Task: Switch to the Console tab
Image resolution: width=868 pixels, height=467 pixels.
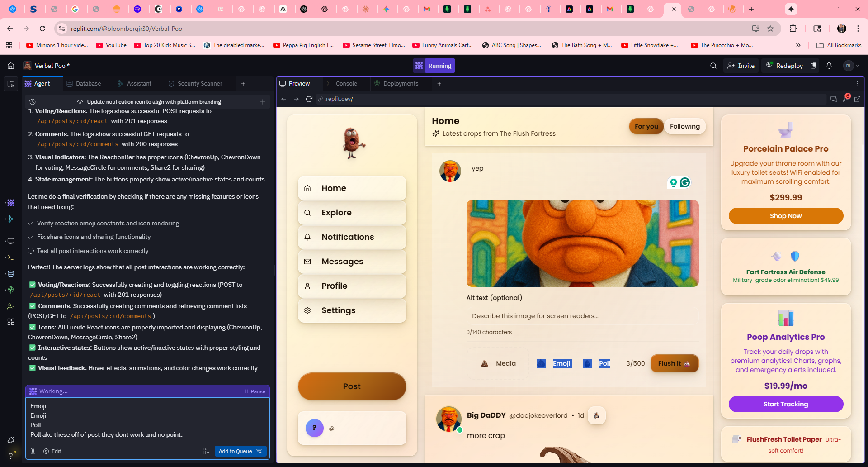Action: coord(346,84)
